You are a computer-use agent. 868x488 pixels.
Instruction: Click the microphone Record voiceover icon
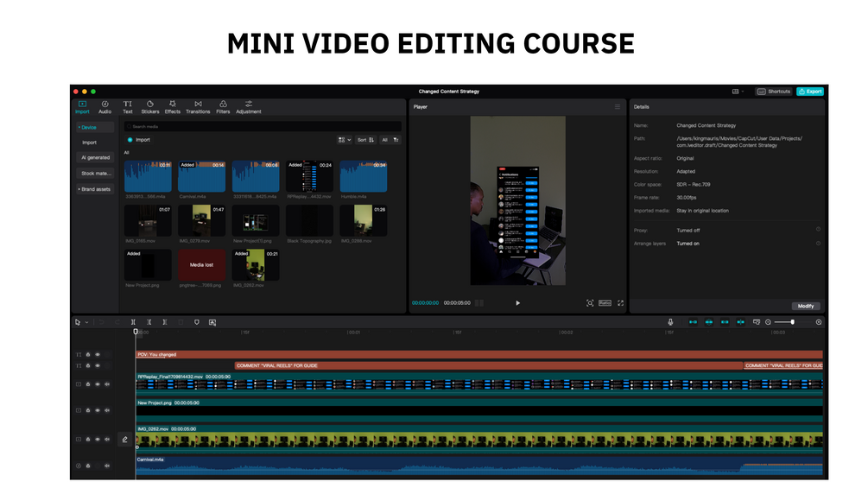point(670,322)
